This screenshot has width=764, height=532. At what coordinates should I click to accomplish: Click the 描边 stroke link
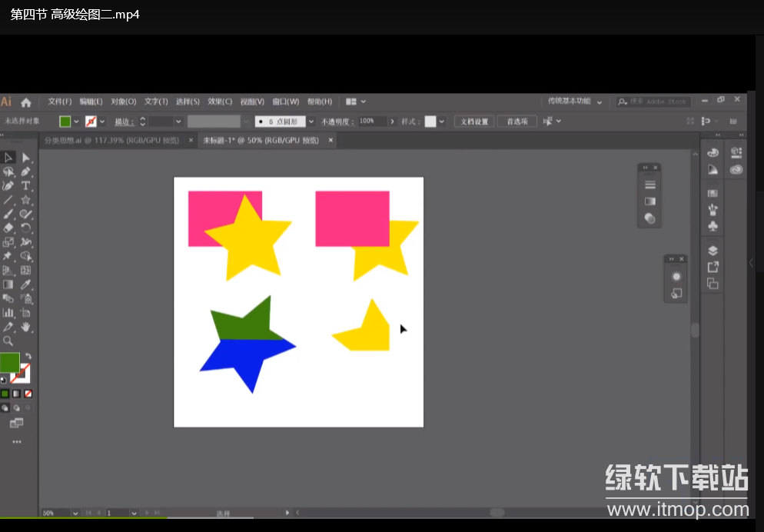124,121
